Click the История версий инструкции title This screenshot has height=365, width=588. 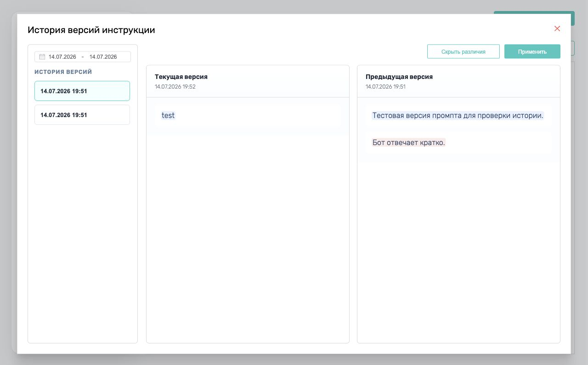(x=91, y=30)
